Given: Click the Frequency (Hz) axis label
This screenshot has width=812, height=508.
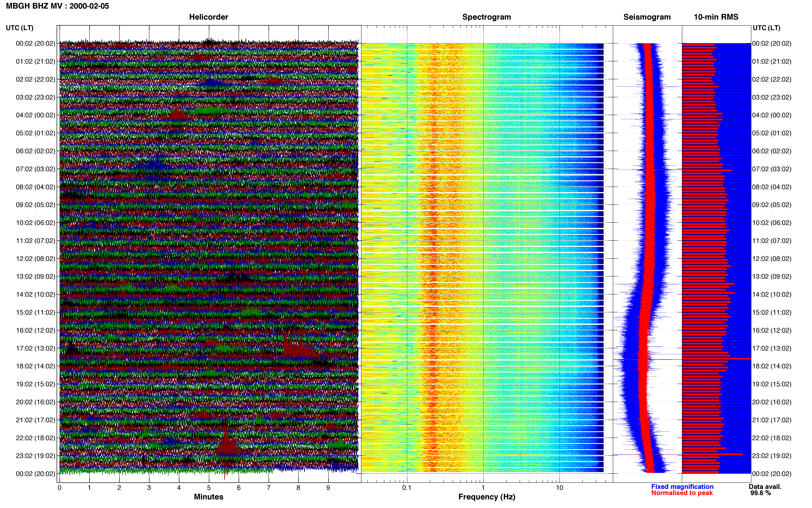Looking at the screenshot, I should pos(487,497).
